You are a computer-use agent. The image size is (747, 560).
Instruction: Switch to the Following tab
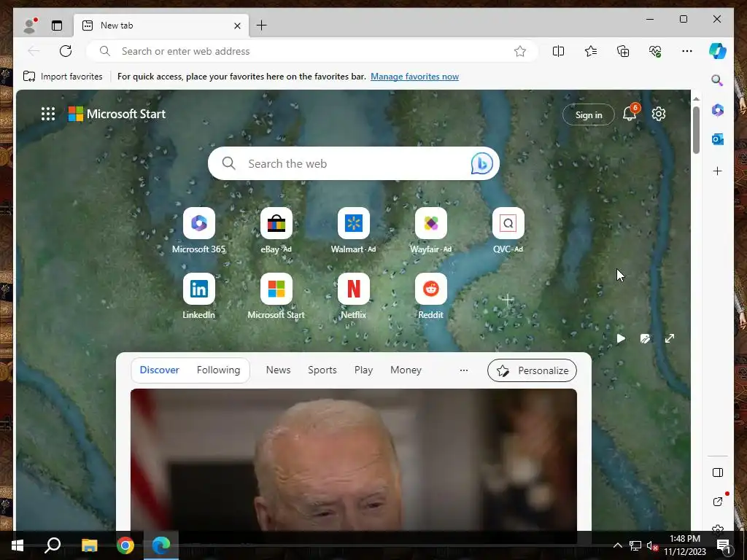tap(218, 370)
